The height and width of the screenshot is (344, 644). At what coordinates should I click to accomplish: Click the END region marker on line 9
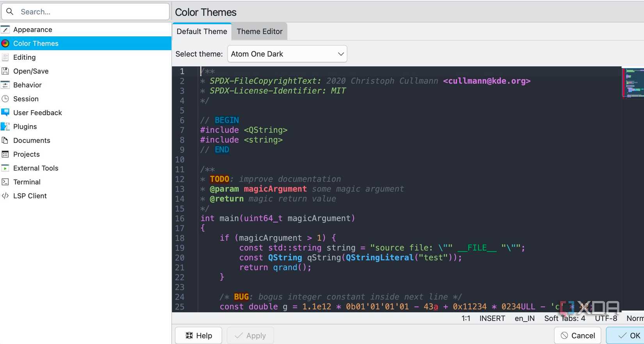[x=222, y=150]
